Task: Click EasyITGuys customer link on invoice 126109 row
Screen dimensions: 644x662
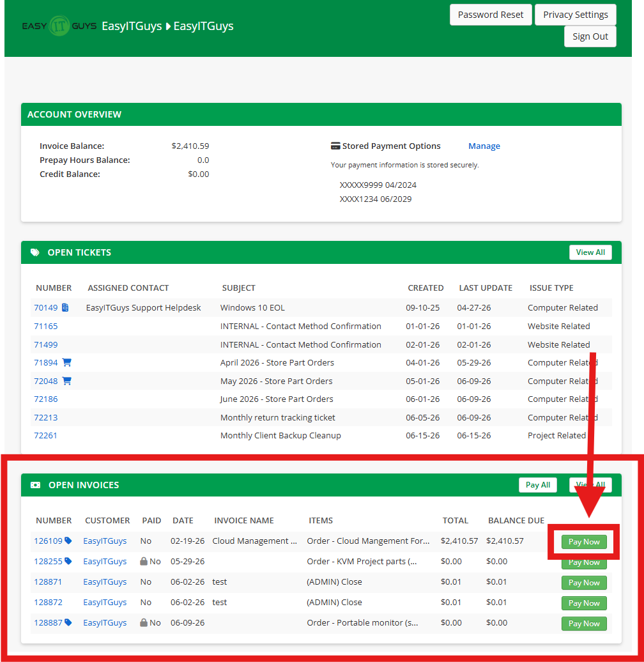Action: pos(105,541)
